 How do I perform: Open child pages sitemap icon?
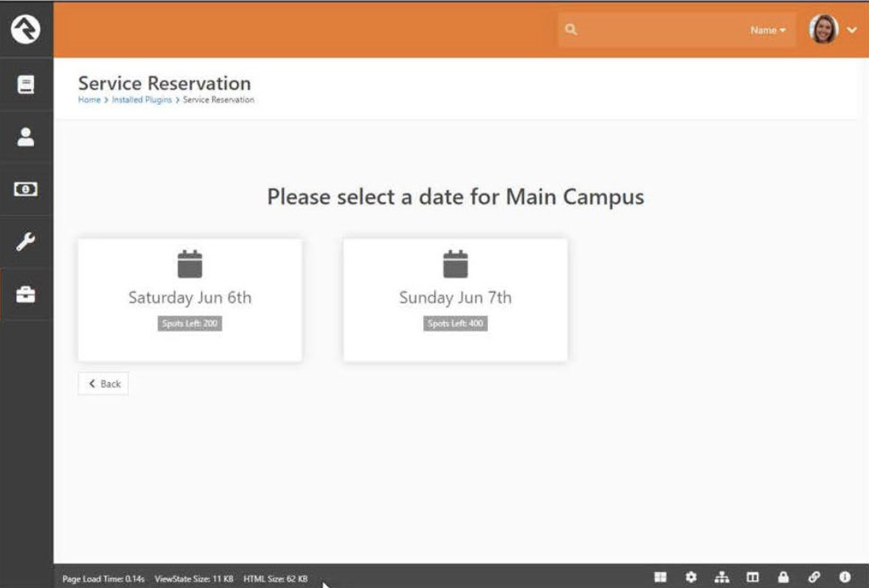tap(721, 578)
